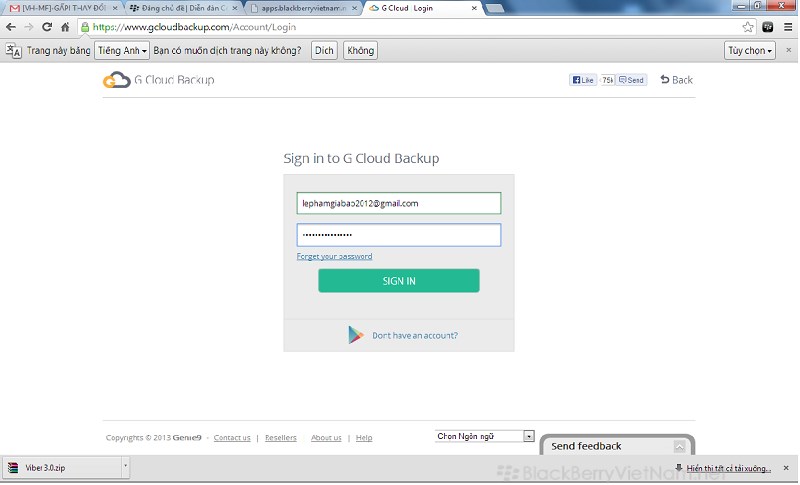The width and height of the screenshot is (800, 485).
Task: Close the G Cloud Login tab
Action: pos(474,8)
